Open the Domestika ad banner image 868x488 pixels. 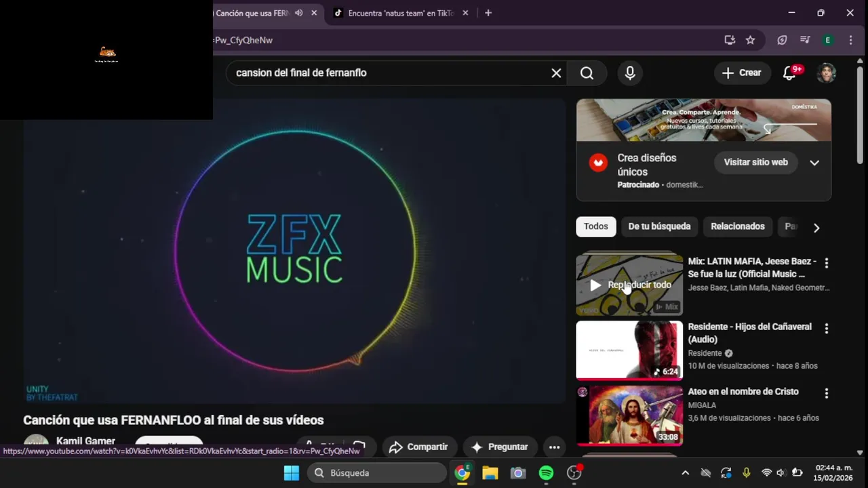pyautogui.click(x=704, y=120)
